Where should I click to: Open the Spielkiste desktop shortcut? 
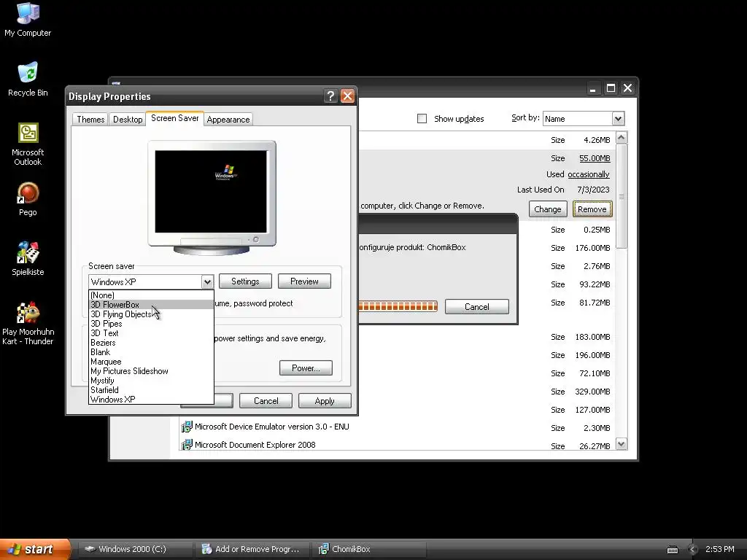point(28,259)
